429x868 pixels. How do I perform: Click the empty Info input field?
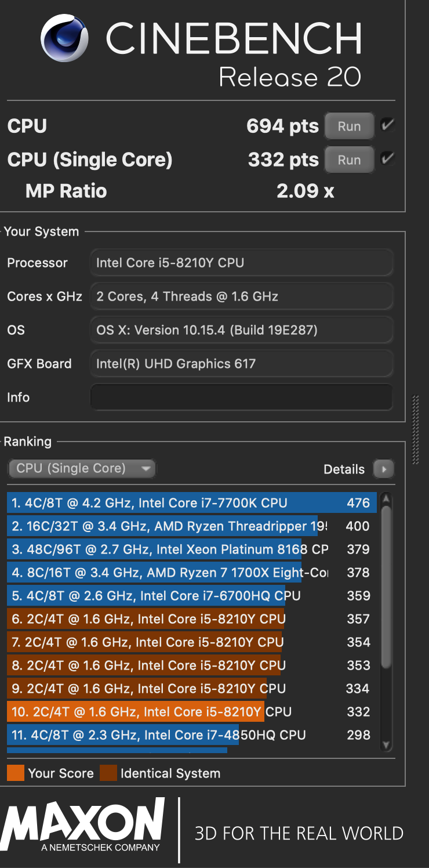[242, 397]
